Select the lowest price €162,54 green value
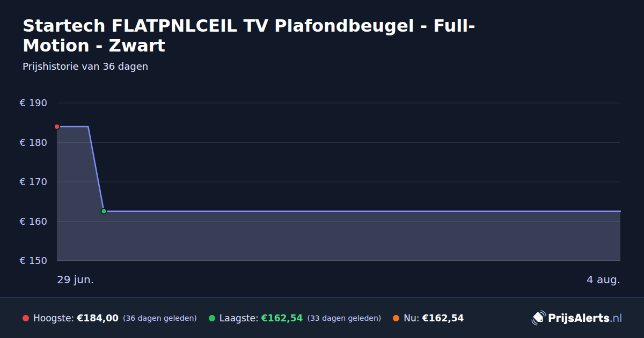 (x=282, y=318)
